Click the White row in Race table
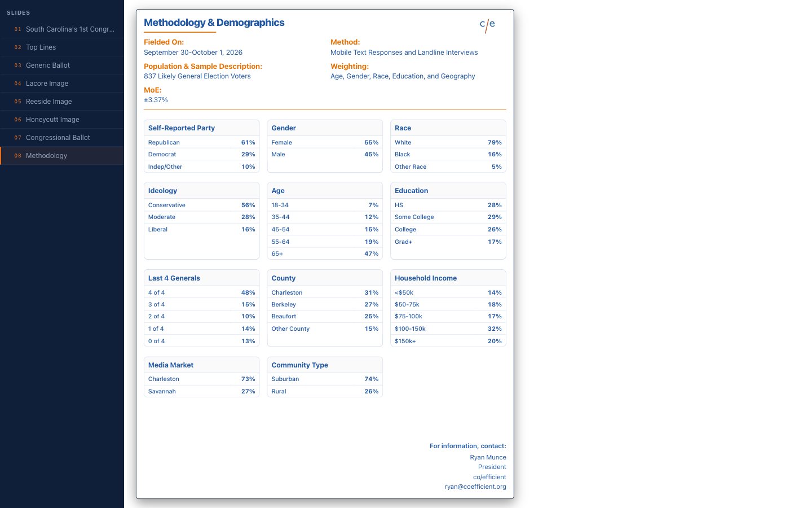This screenshot has height=508, width=812. pos(448,142)
